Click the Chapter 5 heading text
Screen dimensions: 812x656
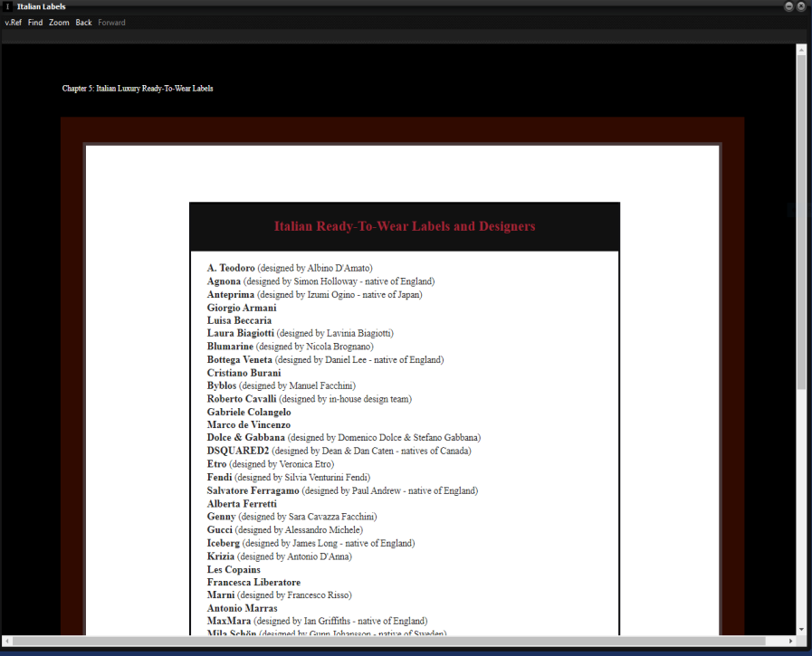pyautogui.click(x=138, y=89)
